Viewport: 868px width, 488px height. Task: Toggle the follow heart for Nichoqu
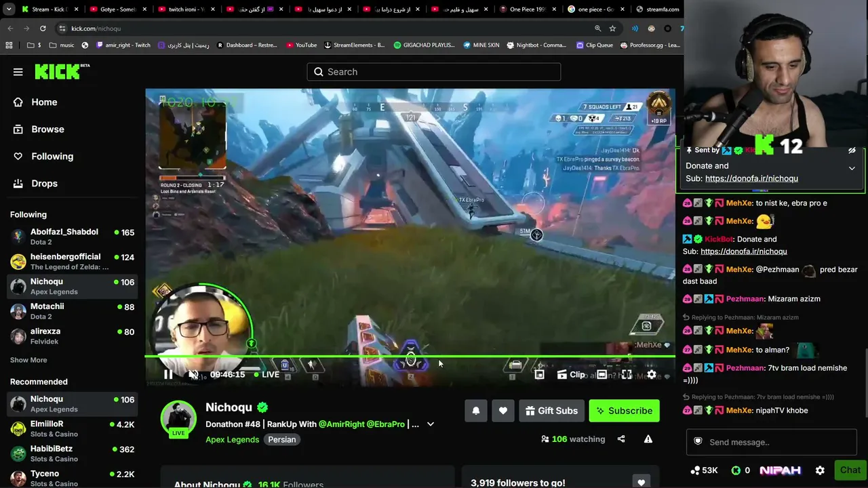[503, 411]
